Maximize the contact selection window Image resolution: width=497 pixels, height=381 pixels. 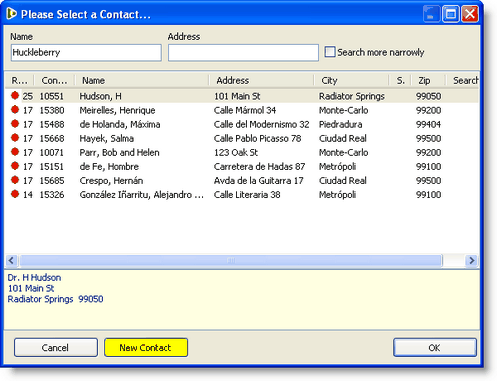point(450,14)
